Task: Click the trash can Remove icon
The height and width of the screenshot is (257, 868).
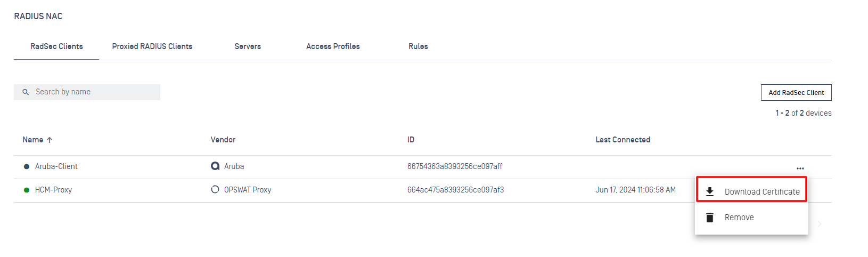Action: pyautogui.click(x=710, y=218)
